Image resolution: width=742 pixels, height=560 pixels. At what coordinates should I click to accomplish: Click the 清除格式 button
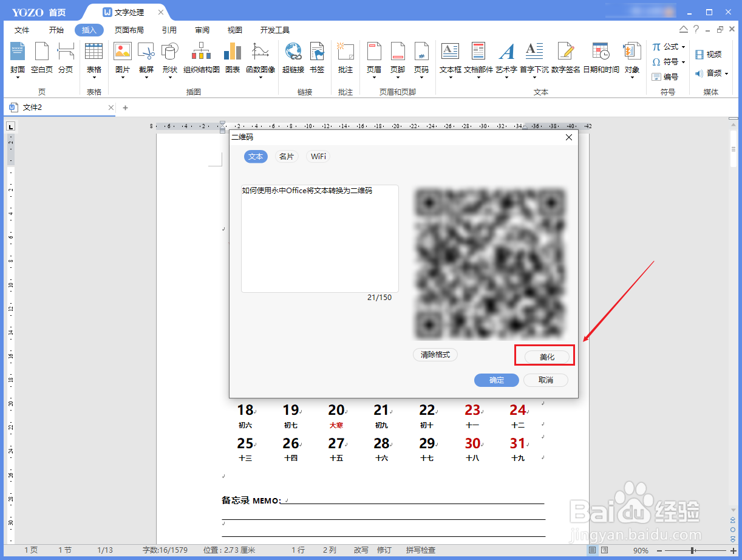[435, 355]
